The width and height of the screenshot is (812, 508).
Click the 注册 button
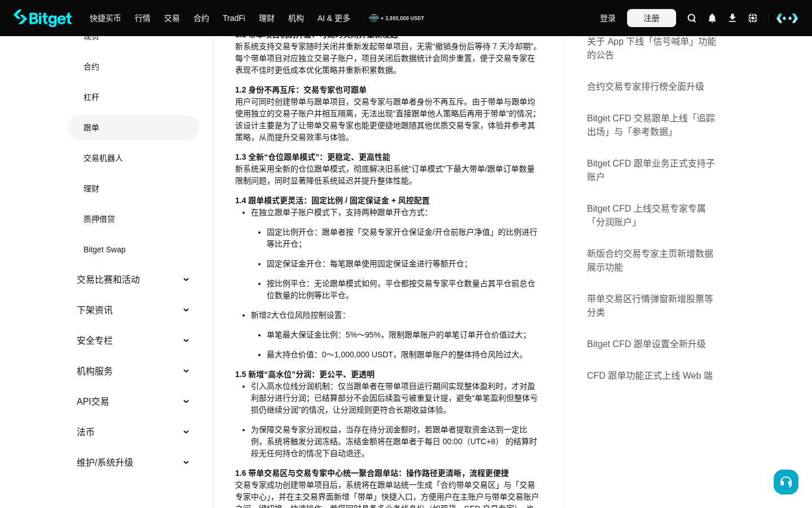click(x=651, y=18)
